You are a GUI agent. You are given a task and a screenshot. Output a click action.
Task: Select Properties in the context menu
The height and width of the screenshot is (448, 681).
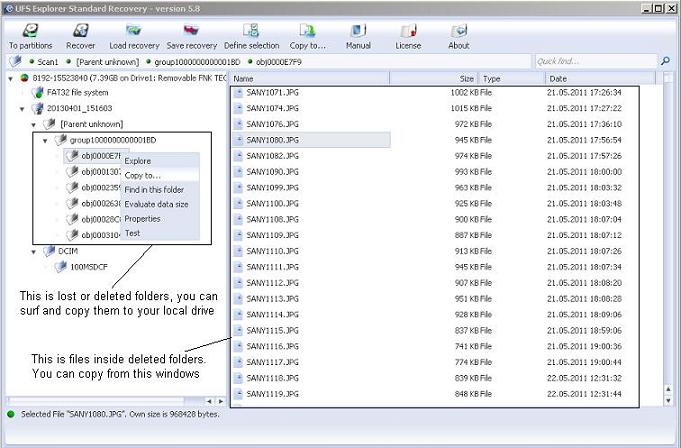[x=142, y=218]
